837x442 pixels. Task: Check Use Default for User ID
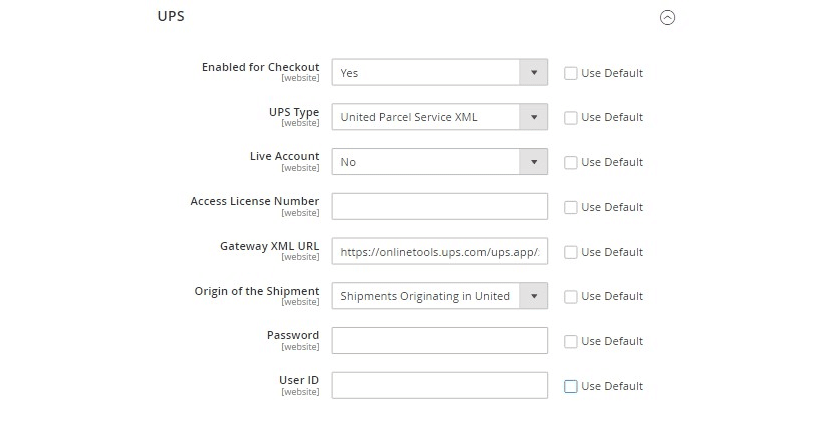click(571, 386)
